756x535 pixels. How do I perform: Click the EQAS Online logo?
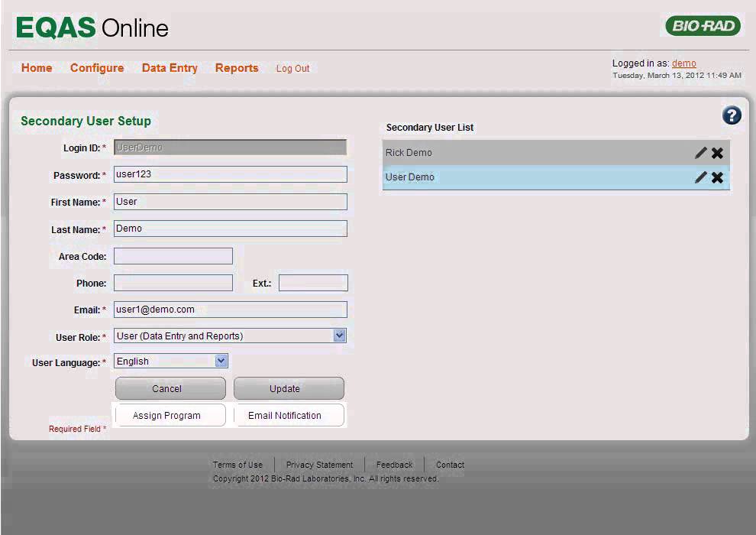click(x=92, y=28)
